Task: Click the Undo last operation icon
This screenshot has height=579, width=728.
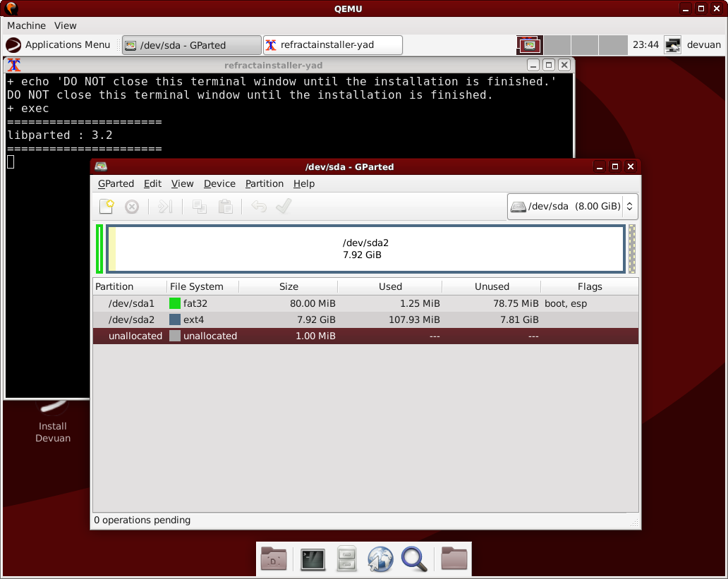Action: [x=259, y=207]
